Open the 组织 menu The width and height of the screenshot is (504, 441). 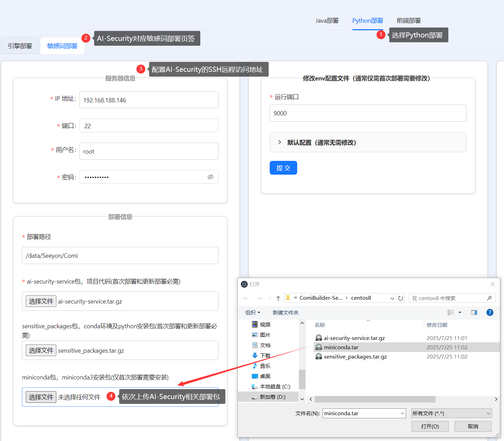(253, 312)
